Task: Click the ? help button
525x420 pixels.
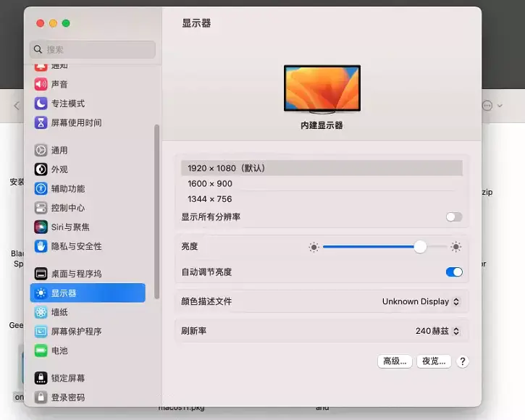Action: tap(463, 361)
